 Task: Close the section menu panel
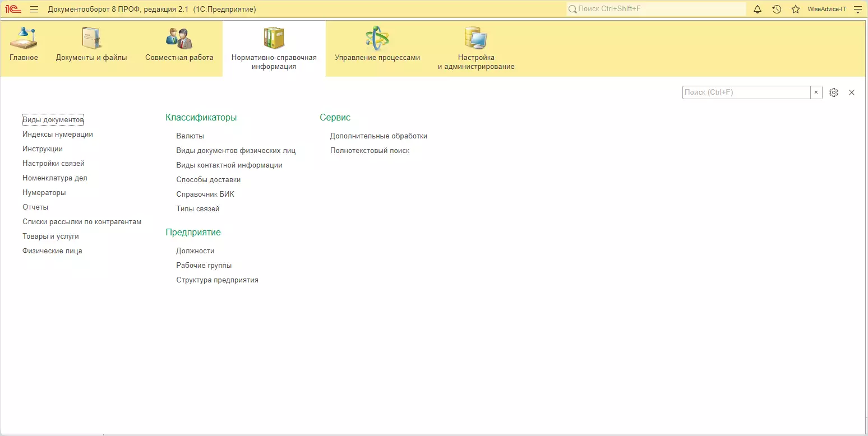(852, 92)
